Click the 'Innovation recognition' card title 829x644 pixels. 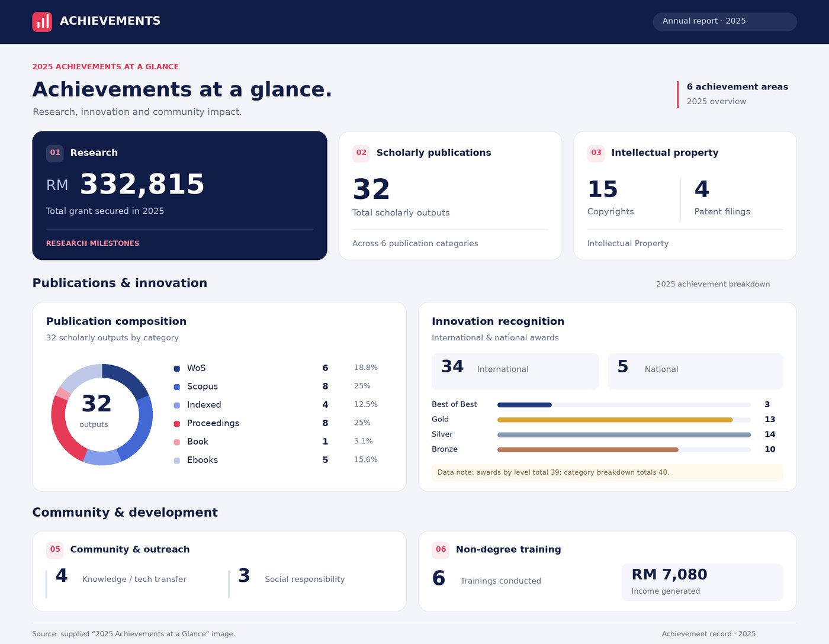[x=498, y=321]
